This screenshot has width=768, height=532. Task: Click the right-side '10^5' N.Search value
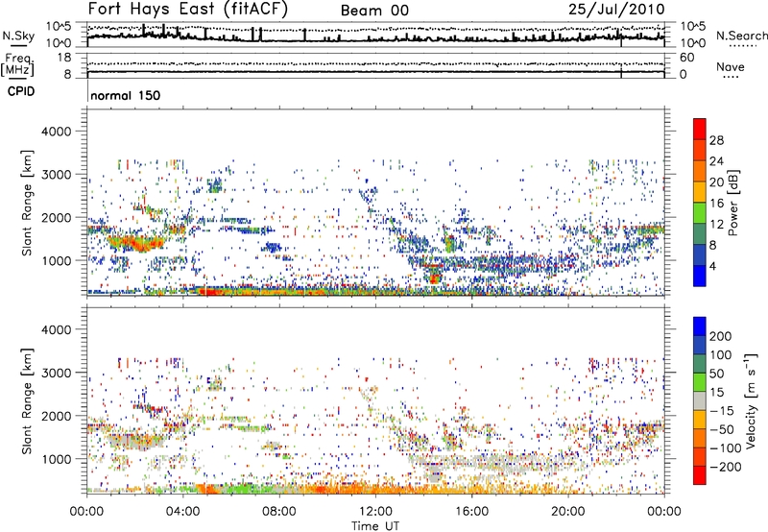[693, 27]
